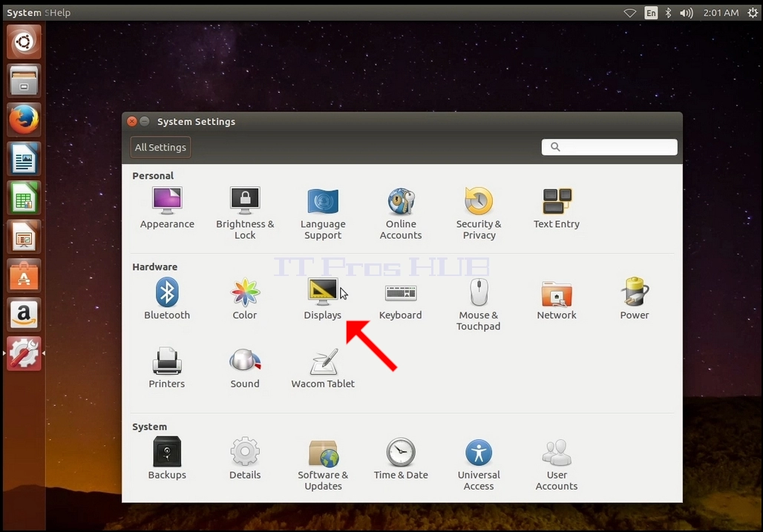This screenshot has height=532, width=763.
Task: Open Time & Date settings
Action: pos(401,458)
